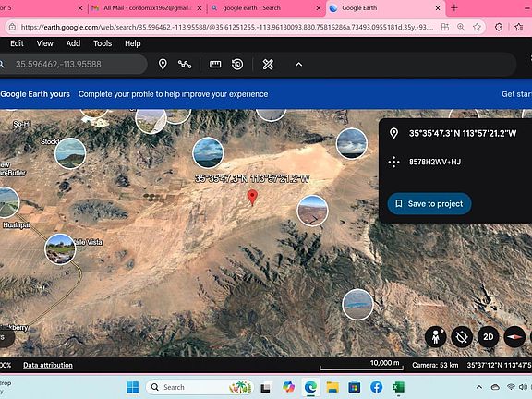Open the Help menu

coord(133,43)
